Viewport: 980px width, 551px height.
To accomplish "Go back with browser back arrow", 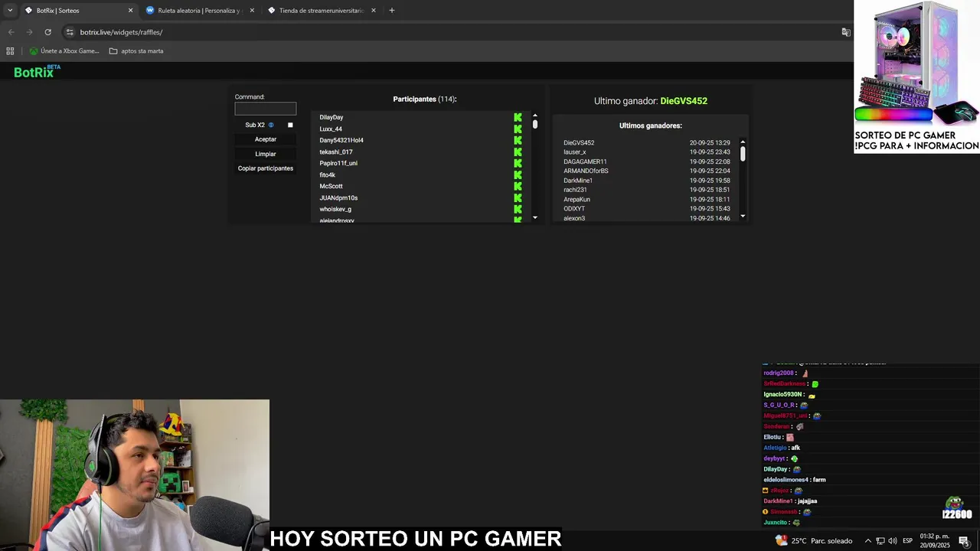I will [x=11, y=32].
